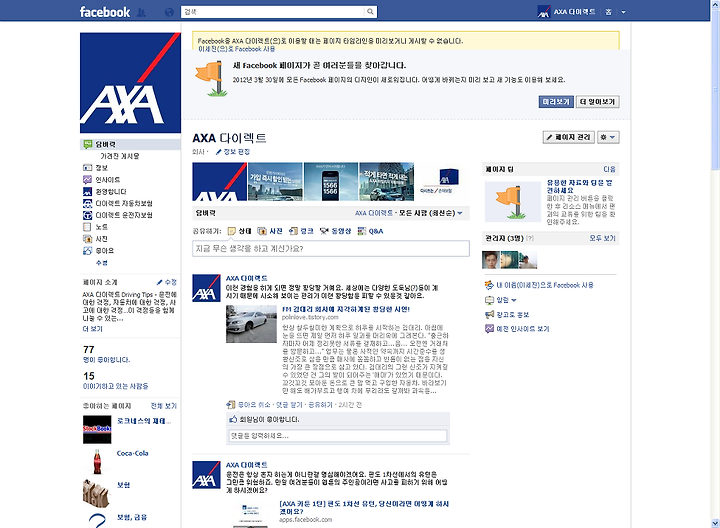Click the Photos icon in the left sidebar
720x528 pixels.
tap(87, 239)
